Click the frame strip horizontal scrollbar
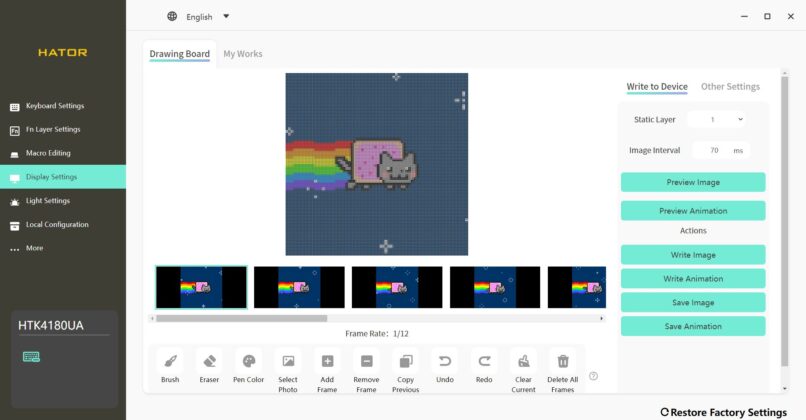806x420 pixels. coord(242,319)
